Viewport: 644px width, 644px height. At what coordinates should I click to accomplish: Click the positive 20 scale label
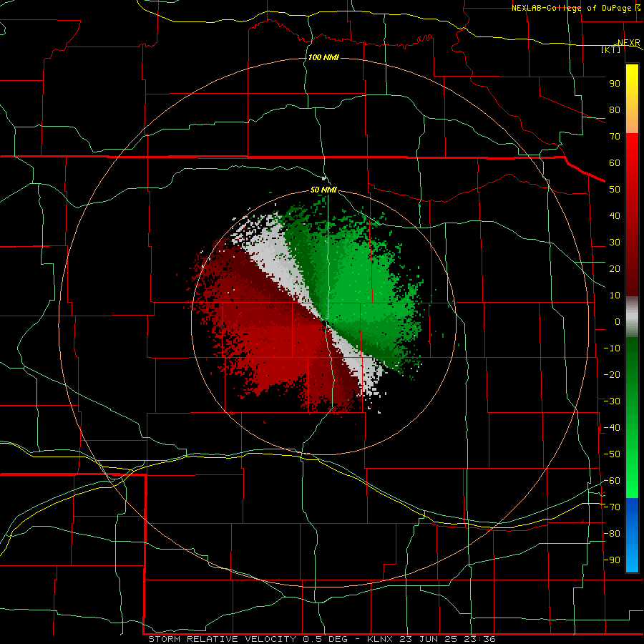615,268
